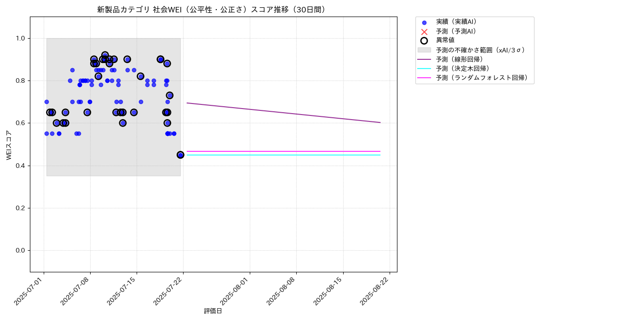Screen dimensions: 644x322
Task: Click y-axis tick value 1.0
Action: tap(20, 38)
